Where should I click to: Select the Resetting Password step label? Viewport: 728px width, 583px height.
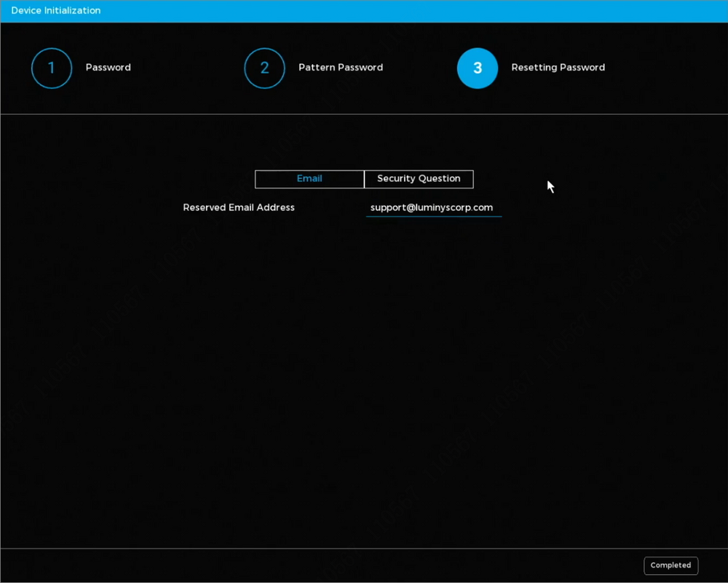tap(558, 68)
